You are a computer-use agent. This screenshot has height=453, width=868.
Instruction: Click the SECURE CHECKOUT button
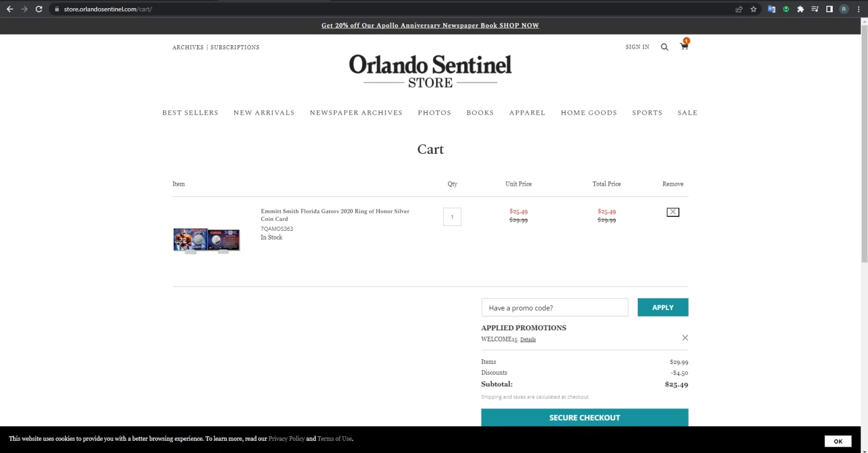point(584,418)
